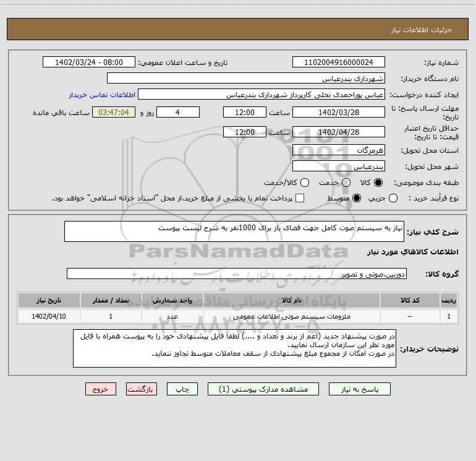
Task: Click the price validity time field 12:00
Action: click(x=245, y=132)
